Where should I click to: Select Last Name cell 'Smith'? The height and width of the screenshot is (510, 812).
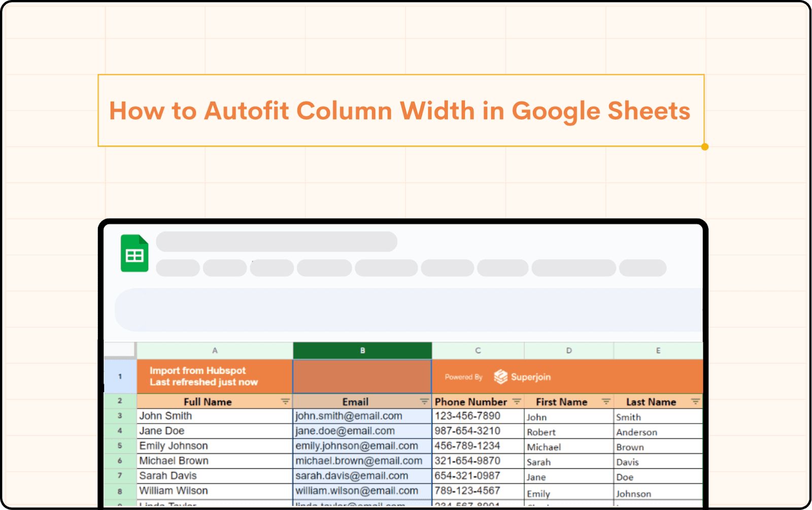point(658,416)
